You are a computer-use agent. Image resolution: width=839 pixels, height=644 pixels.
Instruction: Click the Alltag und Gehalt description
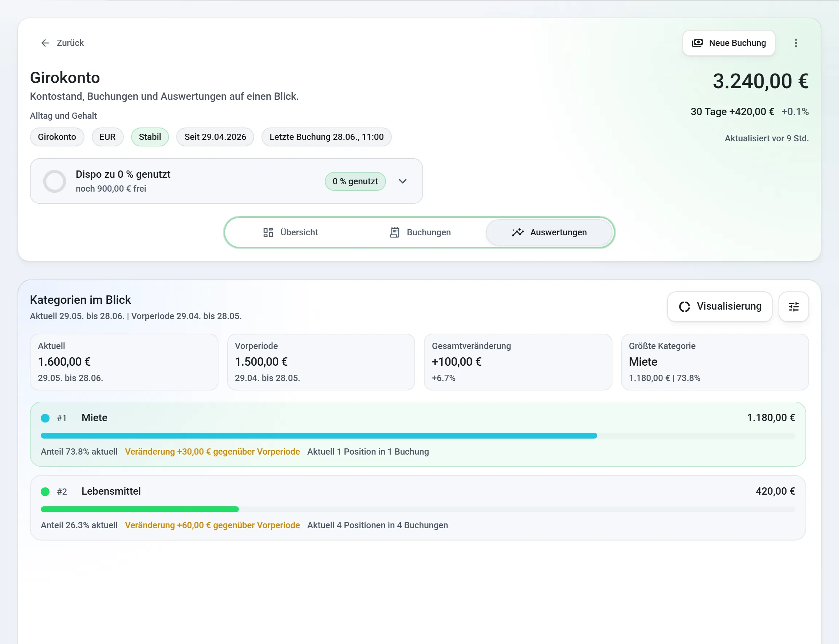point(63,116)
